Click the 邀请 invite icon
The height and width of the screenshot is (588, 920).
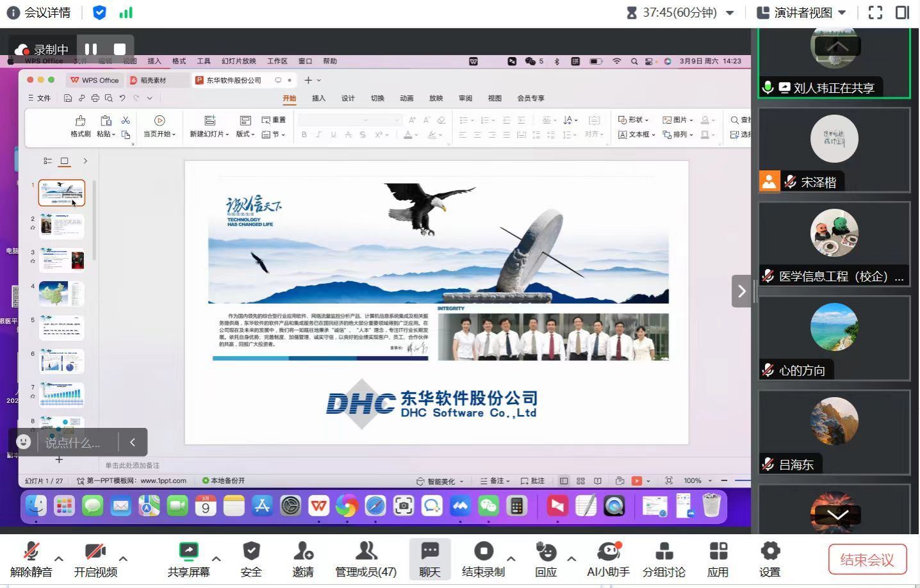(x=303, y=551)
